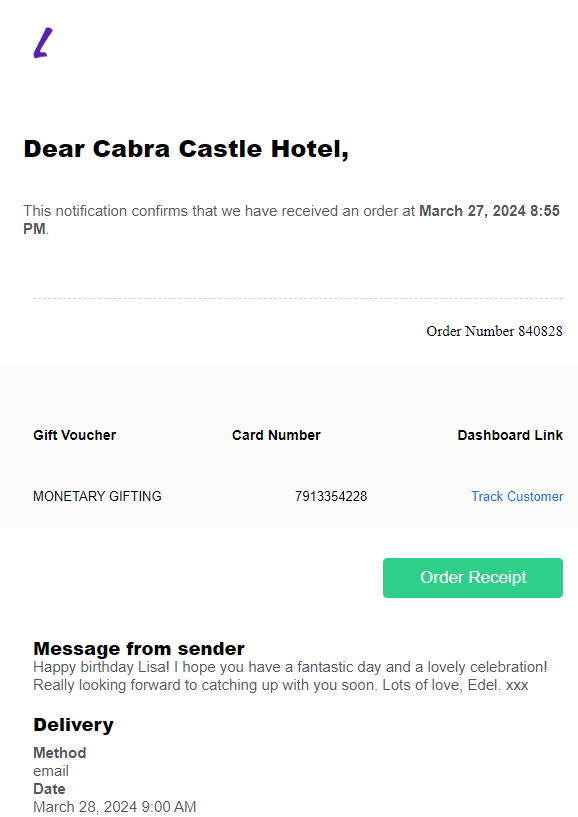Click the purple logo icon at top
The width and height of the screenshot is (578, 817).
(x=43, y=43)
